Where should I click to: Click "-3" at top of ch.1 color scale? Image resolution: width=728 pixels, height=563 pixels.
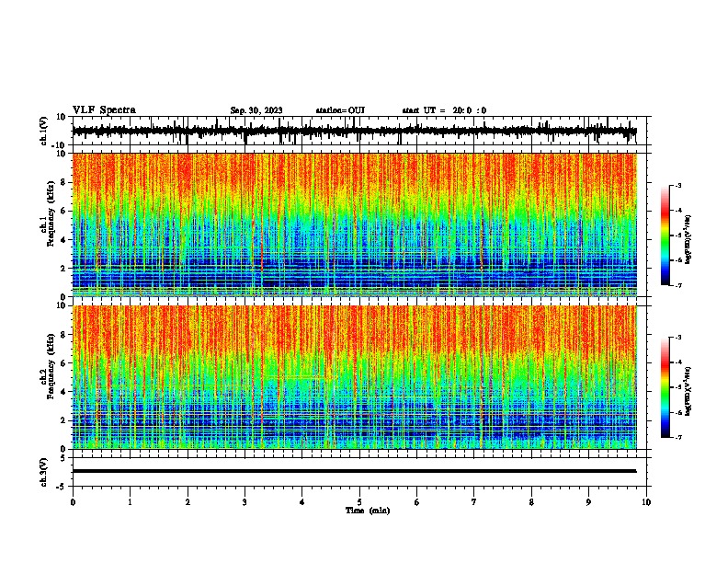pyautogui.click(x=677, y=185)
